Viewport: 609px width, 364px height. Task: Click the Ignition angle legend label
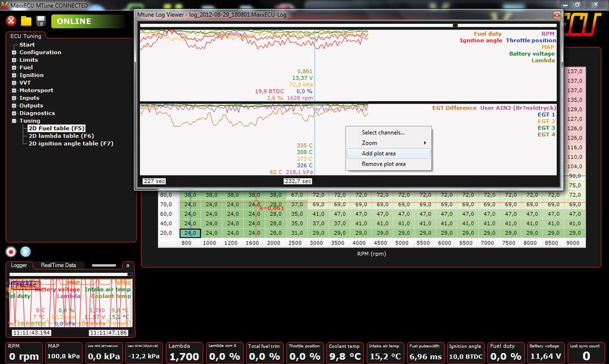[x=481, y=40]
